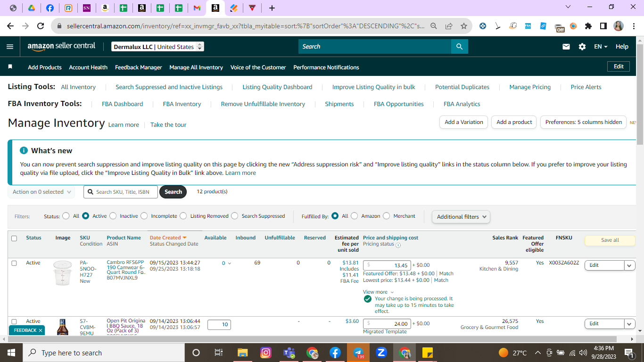Click the share icon in the address bar
Viewport: 644px width, 362px height.
coord(449,26)
